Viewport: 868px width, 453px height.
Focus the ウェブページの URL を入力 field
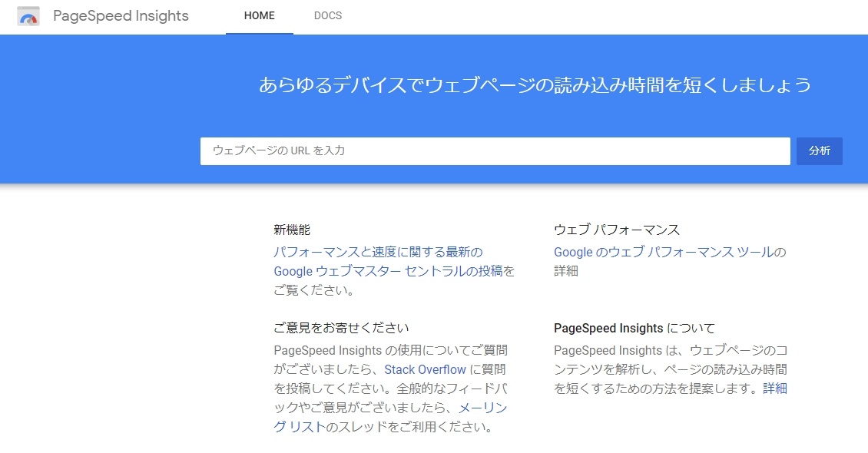pos(495,151)
